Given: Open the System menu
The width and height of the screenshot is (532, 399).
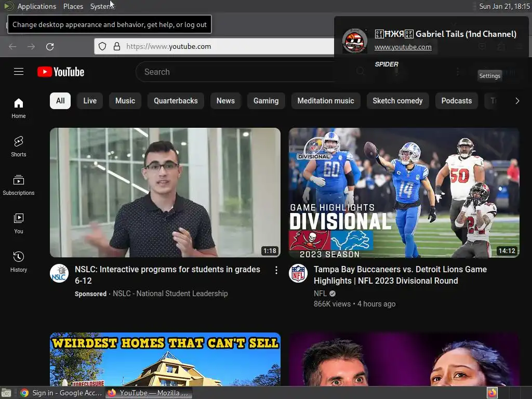Looking at the screenshot, I should coord(101,6).
